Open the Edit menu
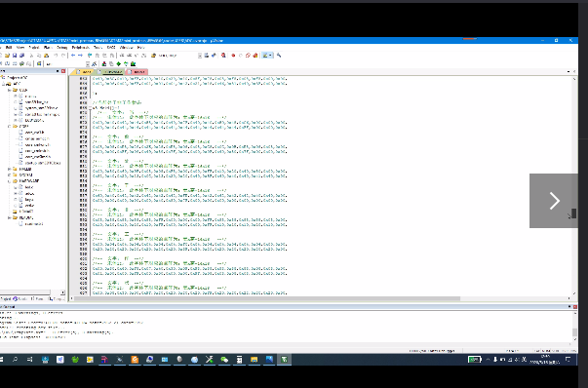This screenshot has width=588, height=388. point(9,48)
